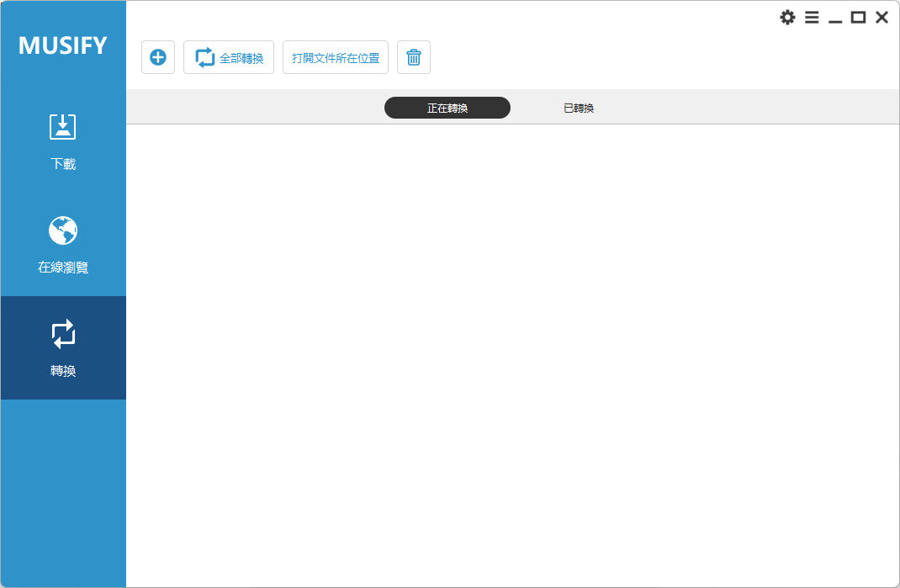Open the 下載 download section in sidebar
The height and width of the screenshot is (588, 900).
point(63,141)
